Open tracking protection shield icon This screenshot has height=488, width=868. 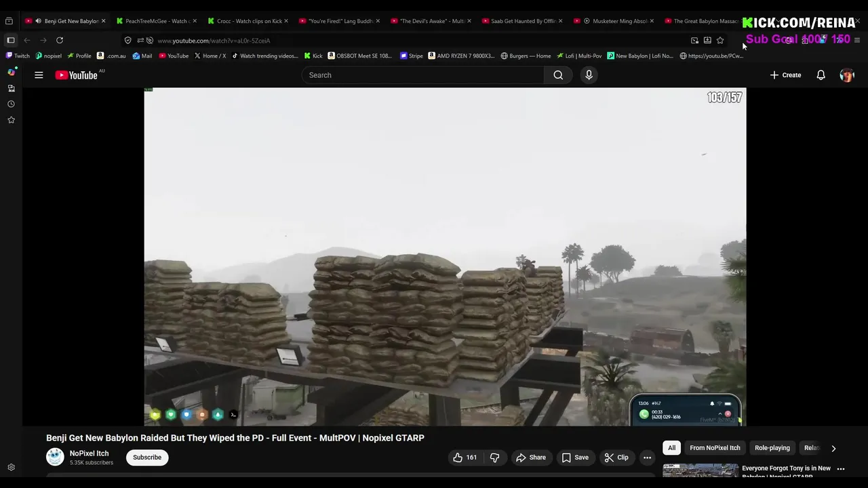(127, 41)
